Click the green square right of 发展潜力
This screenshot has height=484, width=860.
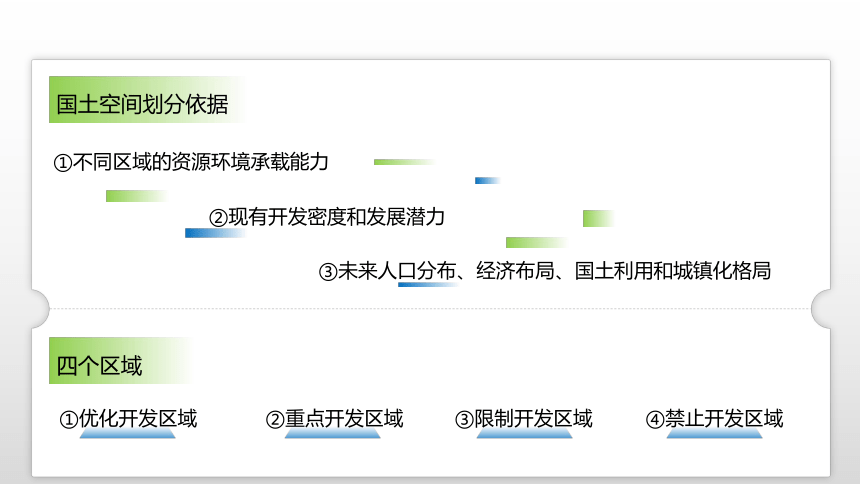[599, 218]
